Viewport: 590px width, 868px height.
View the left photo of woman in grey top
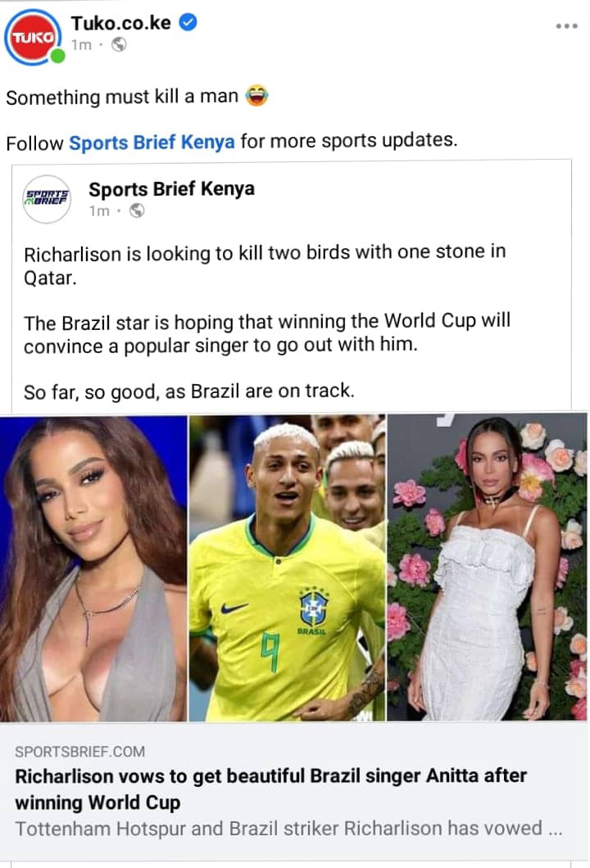[93, 568]
